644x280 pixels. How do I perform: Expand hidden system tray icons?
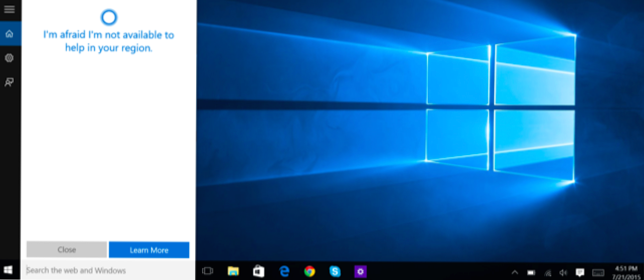[x=515, y=272]
